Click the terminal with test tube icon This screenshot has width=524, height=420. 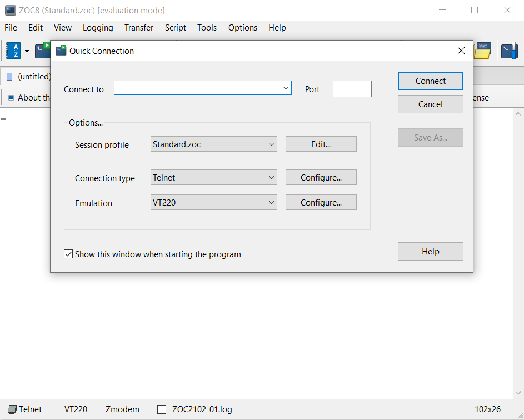point(510,51)
